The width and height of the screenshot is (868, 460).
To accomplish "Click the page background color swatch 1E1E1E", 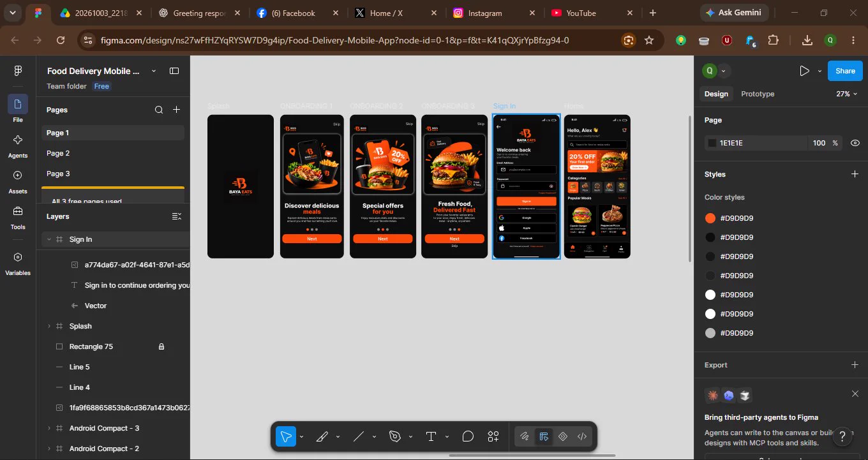I will (x=712, y=143).
